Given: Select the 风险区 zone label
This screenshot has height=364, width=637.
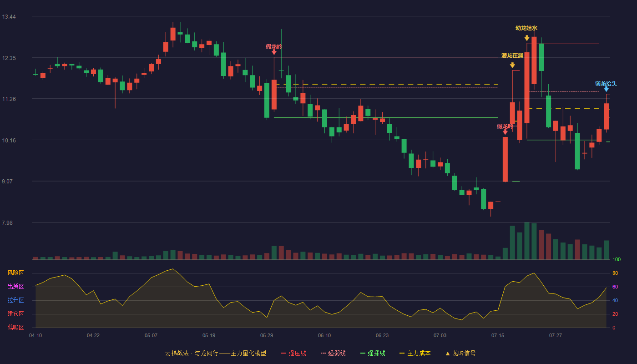Looking at the screenshot, I should click(x=15, y=273).
